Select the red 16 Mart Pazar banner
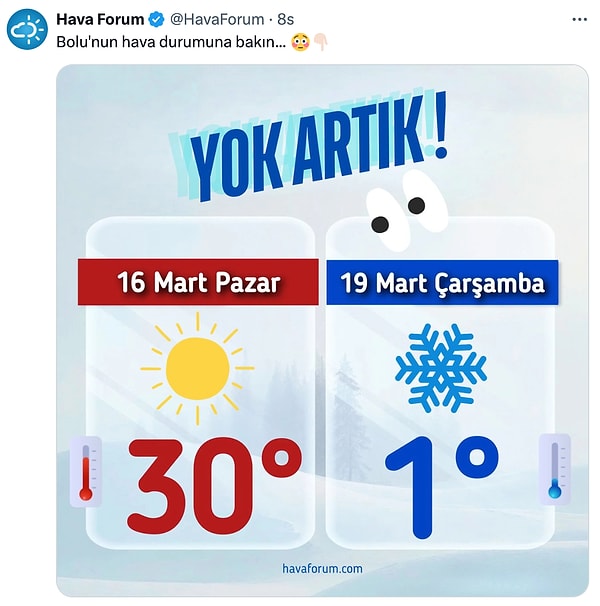Image resolution: width=600 pixels, height=606 pixels. click(x=198, y=282)
